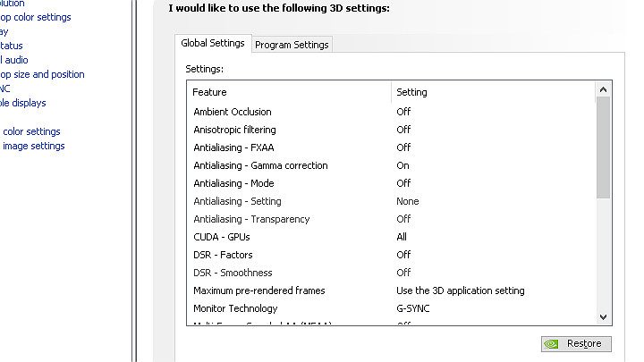The width and height of the screenshot is (644, 362).
Task: Switch to the Program Settings tab
Action: point(292,45)
